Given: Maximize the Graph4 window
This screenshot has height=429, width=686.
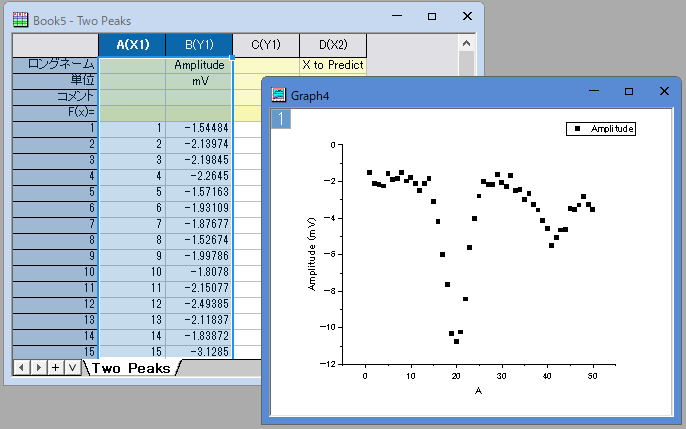Looking at the screenshot, I should 629,91.
